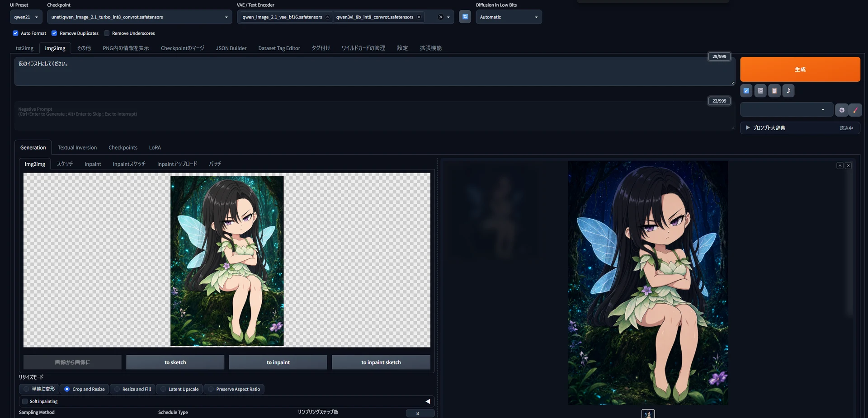The image size is (868, 418).
Task: Open the UI Preset qwen21 dropdown
Action: pyautogui.click(x=26, y=17)
